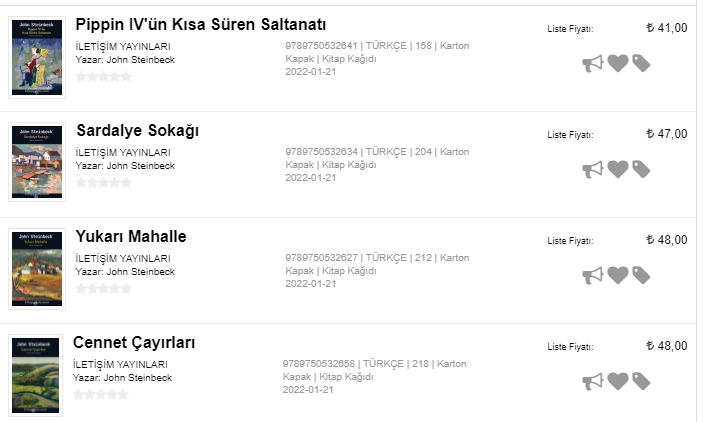Image resolution: width=714 pixels, height=422 pixels.
Task: Add Sardalye Sokağı to favorites heart
Action: (618, 170)
